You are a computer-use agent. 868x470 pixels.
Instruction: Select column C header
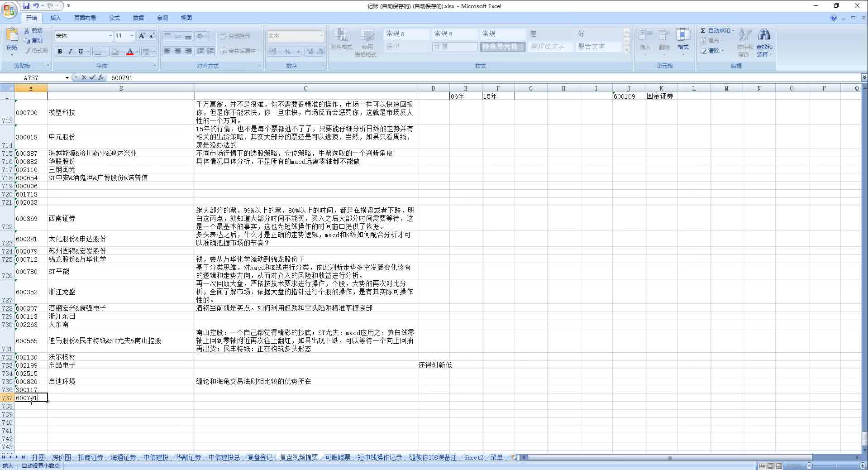pos(305,88)
